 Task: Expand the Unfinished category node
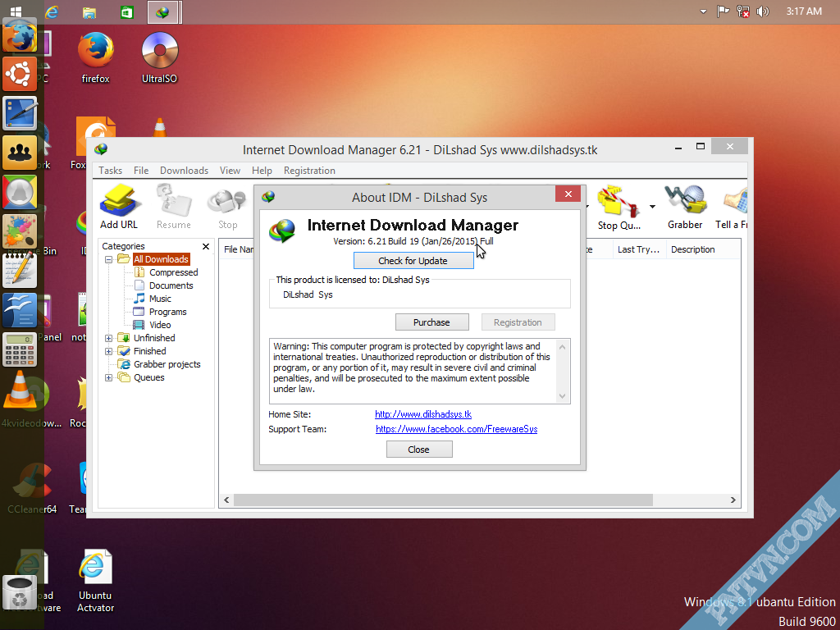pyautogui.click(x=109, y=338)
